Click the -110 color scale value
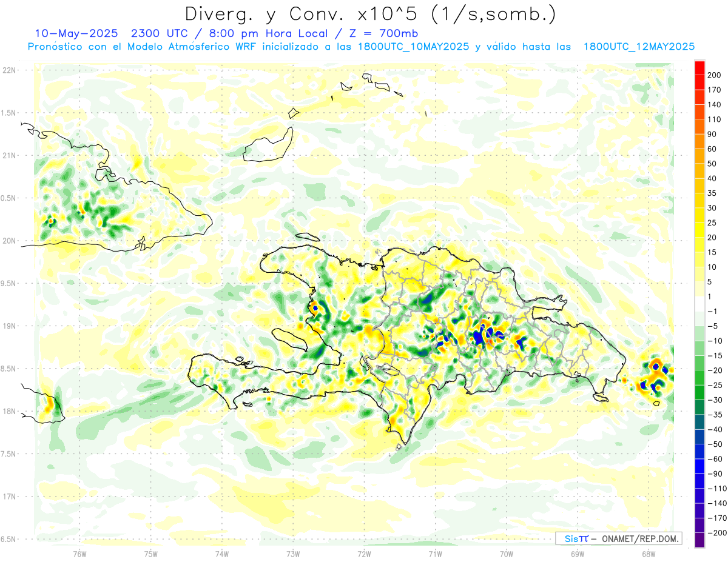This screenshot has width=728, height=562. pos(716,488)
